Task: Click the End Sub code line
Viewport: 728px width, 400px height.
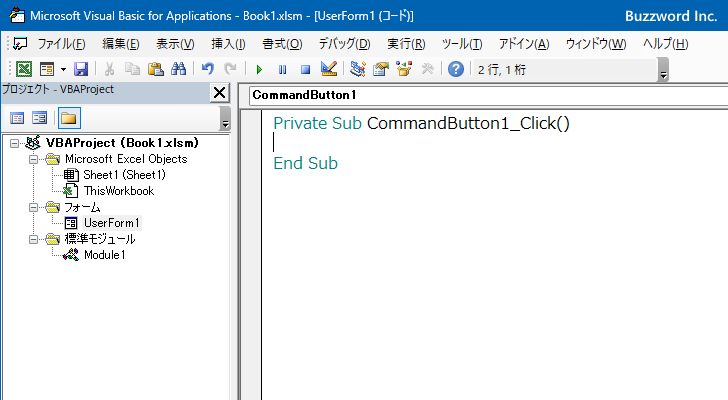Action: (306, 163)
